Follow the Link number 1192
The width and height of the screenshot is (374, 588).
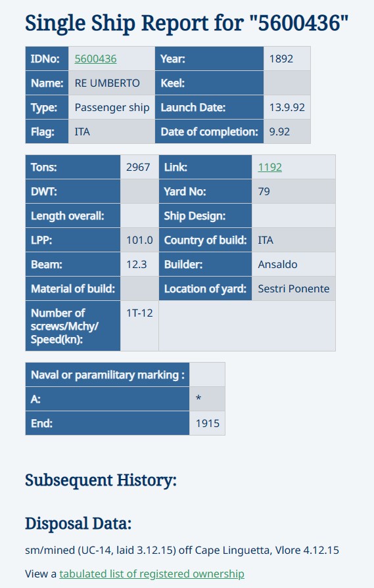pos(269,168)
